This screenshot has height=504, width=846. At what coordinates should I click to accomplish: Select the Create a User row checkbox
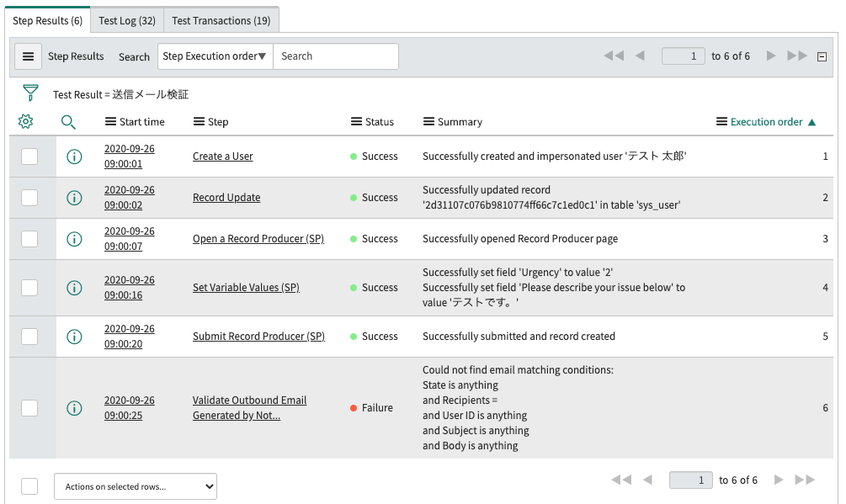click(x=29, y=157)
